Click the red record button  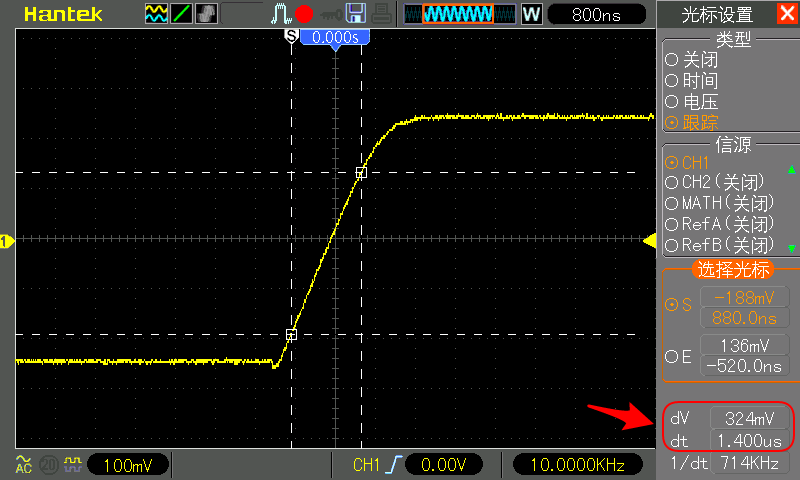tap(304, 14)
